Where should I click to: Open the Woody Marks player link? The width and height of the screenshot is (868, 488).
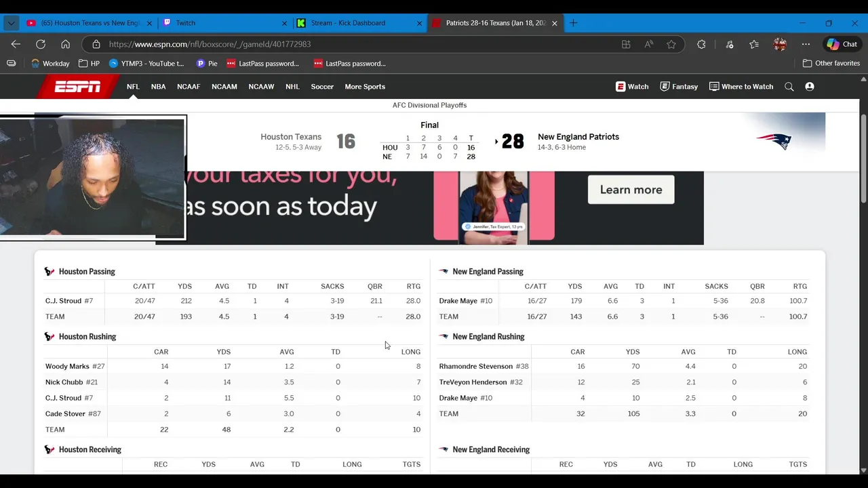67,367
